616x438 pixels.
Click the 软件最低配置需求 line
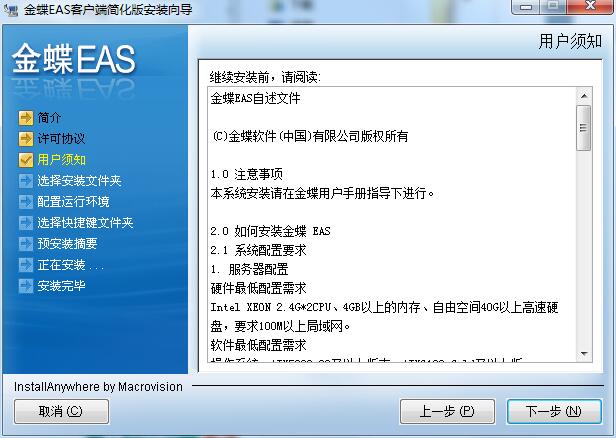258,345
